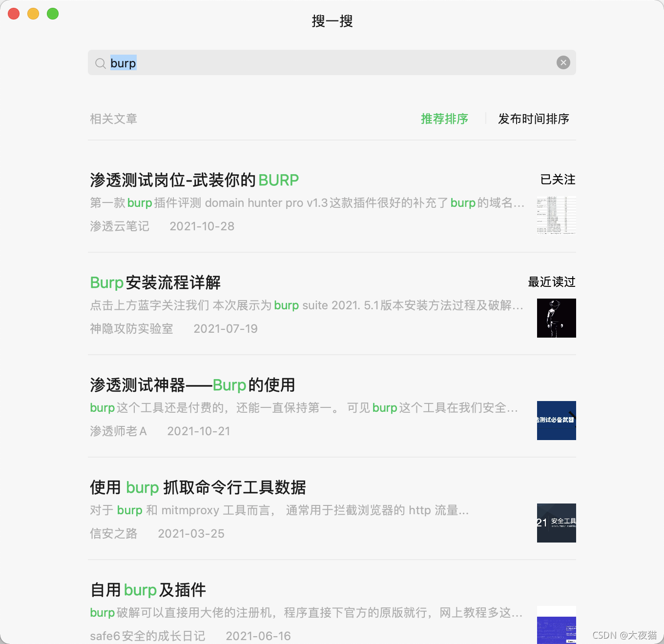This screenshot has height=644, width=664.
Task: Click author name 神隐攻防实验室
Action: (131, 329)
